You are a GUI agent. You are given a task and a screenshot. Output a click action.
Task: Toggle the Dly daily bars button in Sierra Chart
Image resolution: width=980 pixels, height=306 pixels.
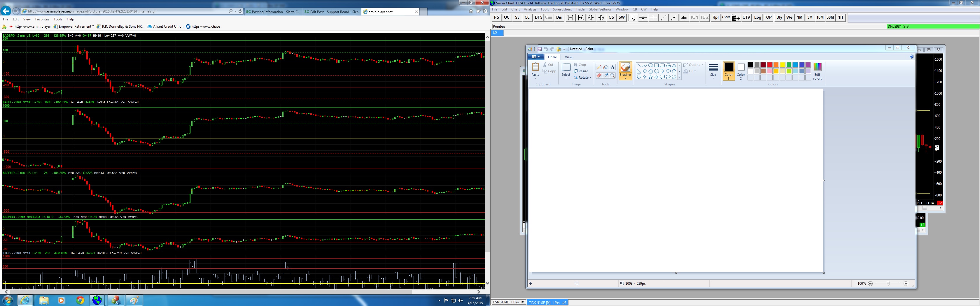pos(779,17)
